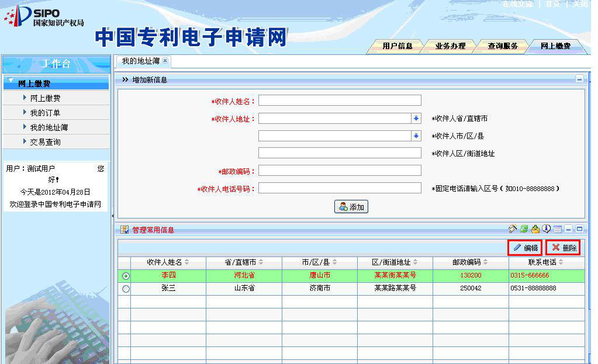Click the table view icon in panel header
The width and height of the screenshot is (598, 364).
558,230
